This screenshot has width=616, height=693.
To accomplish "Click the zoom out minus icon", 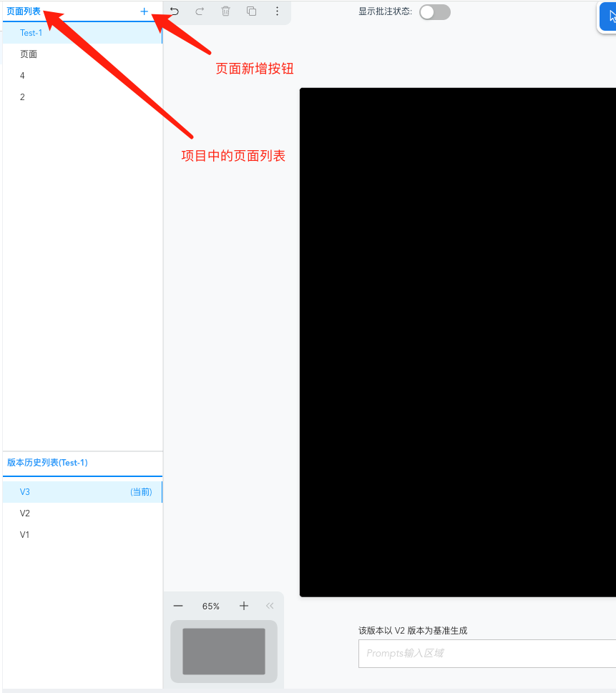I will [178, 606].
